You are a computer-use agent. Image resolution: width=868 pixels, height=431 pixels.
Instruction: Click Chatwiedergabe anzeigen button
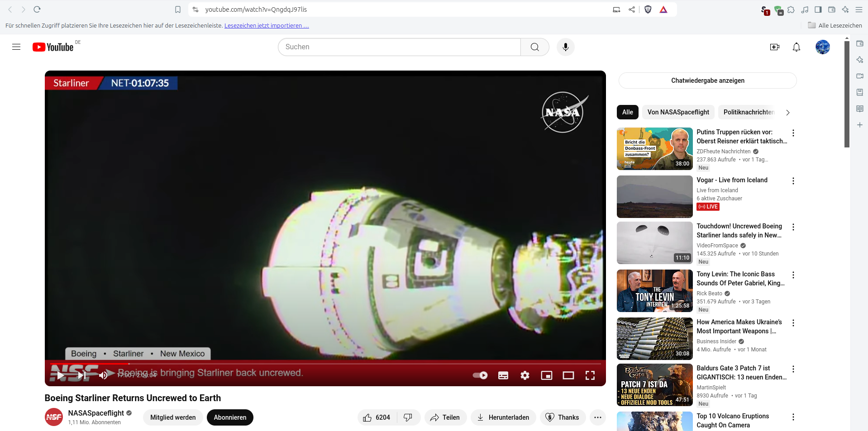tap(707, 81)
